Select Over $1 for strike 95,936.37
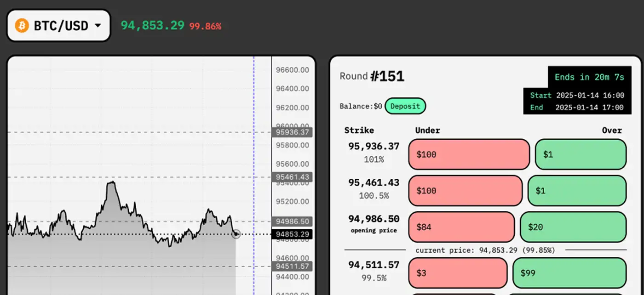 (x=580, y=154)
